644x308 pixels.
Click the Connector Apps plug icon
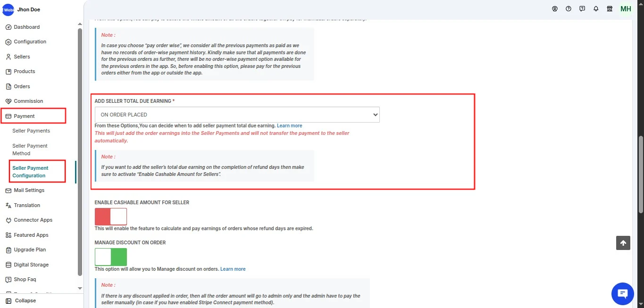[x=8, y=220]
